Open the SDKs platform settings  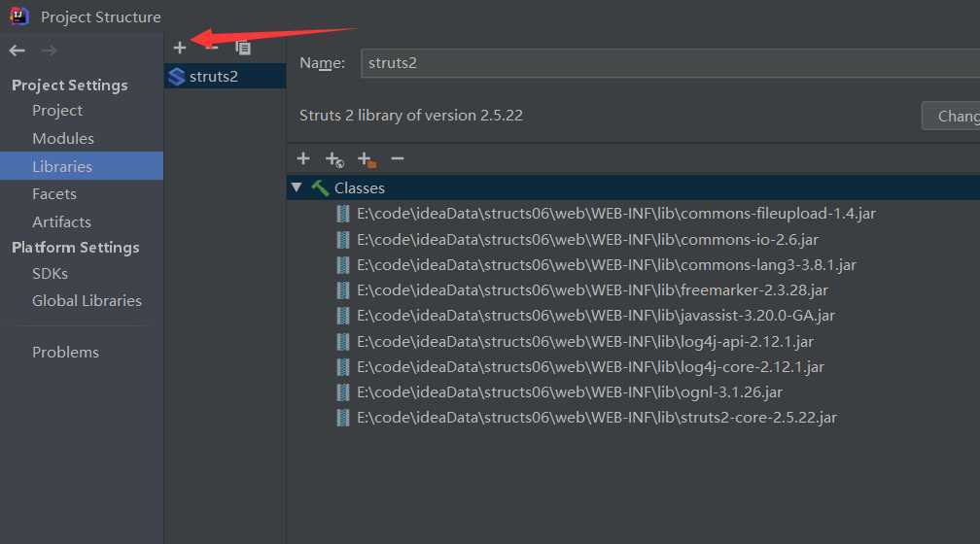point(50,274)
